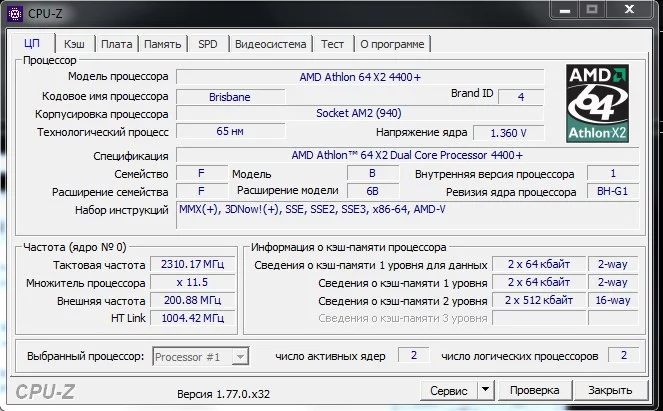
Task: Open the Тест tab
Action: (332, 44)
